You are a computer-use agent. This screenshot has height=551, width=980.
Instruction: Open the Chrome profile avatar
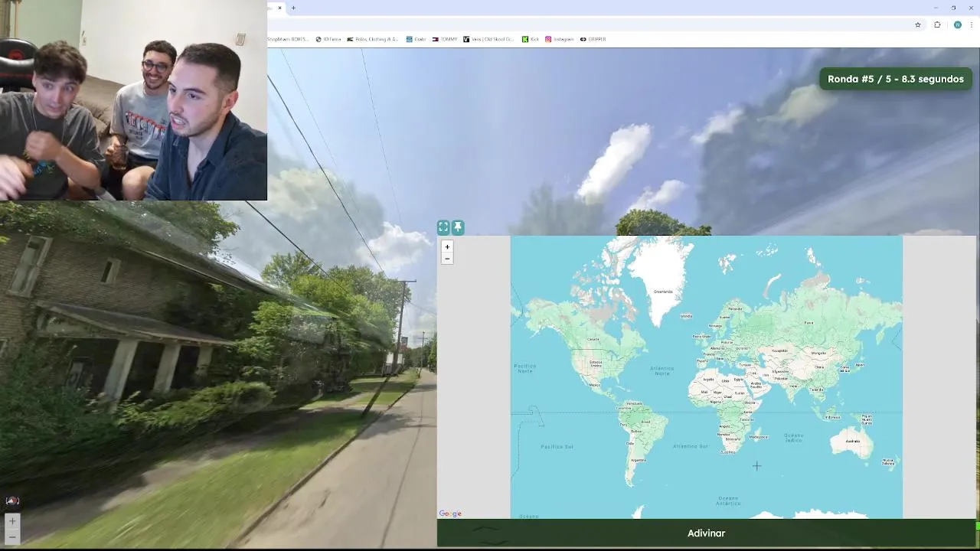click(957, 24)
